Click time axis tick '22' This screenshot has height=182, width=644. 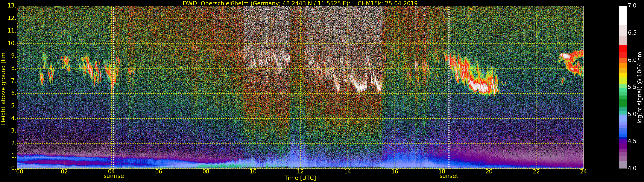(x=536, y=171)
